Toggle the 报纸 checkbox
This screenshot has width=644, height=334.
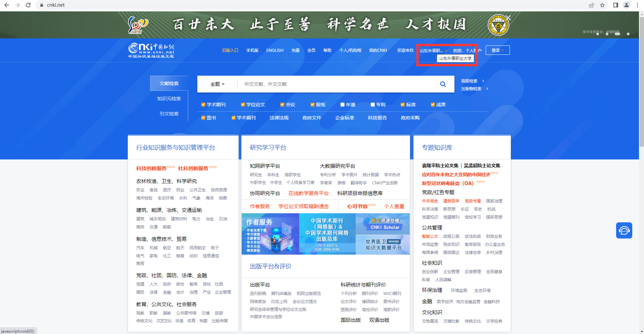pos(312,105)
